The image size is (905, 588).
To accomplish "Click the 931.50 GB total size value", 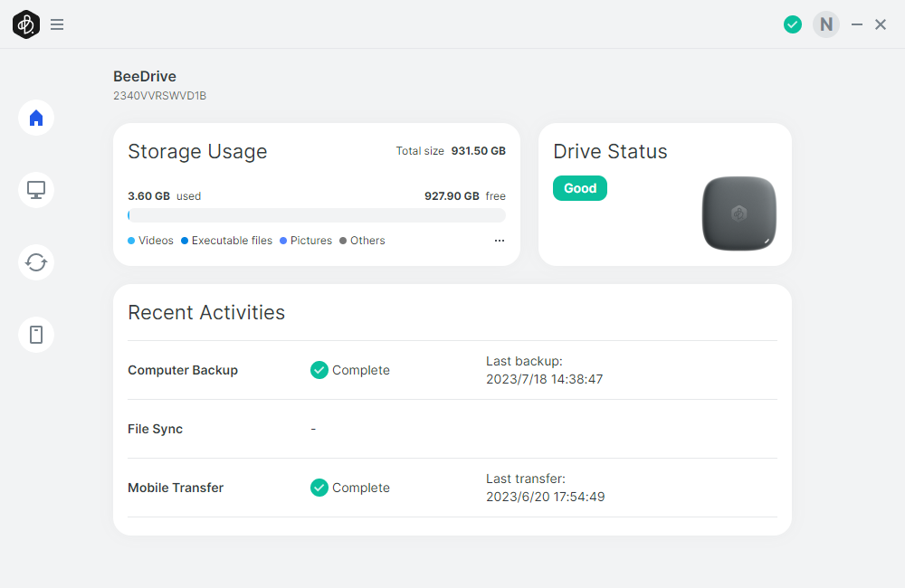I will click(x=478, y=150).
